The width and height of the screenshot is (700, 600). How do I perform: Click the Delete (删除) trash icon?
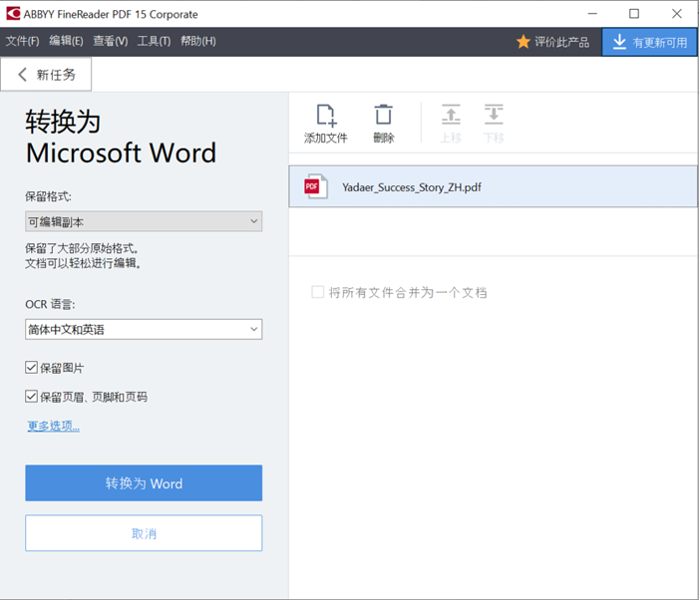point(384,115)
